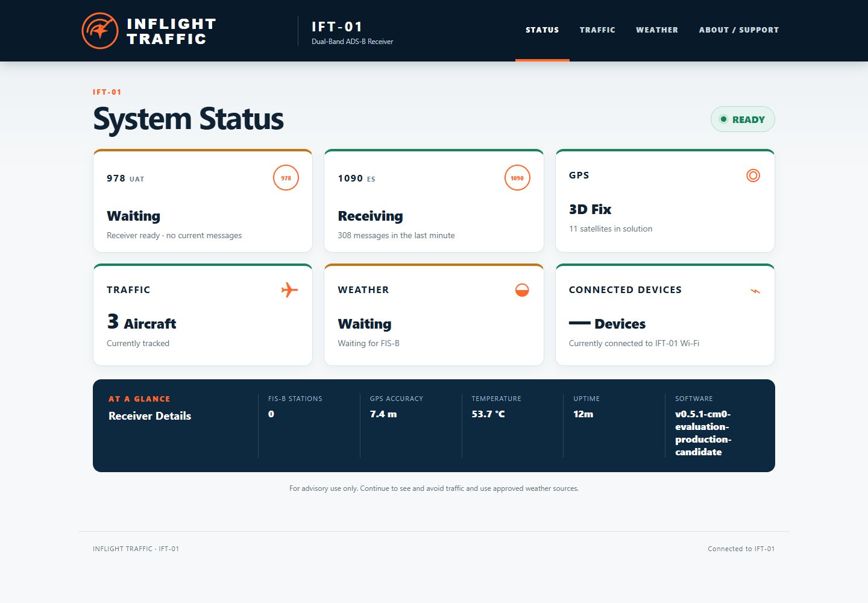This screenshot has height=603, width=868.
Task: Click the 978 UAT circle badge icon
Action: (286, 178)
